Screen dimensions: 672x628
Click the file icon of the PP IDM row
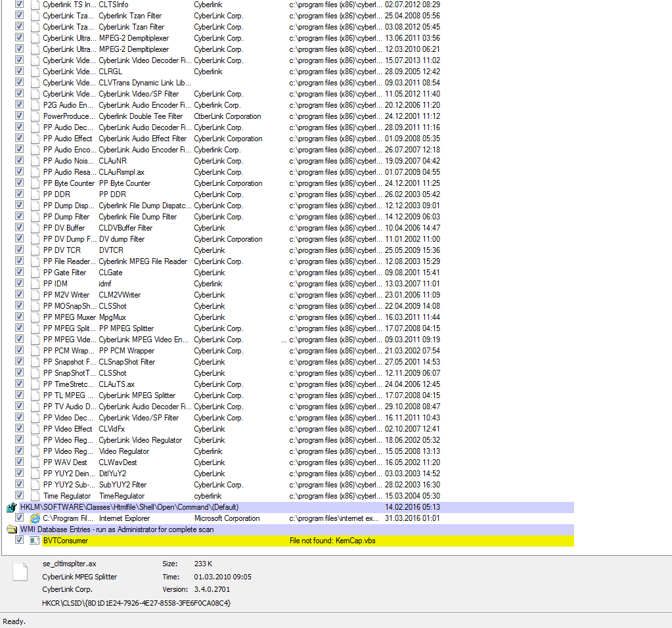[35, 284]
